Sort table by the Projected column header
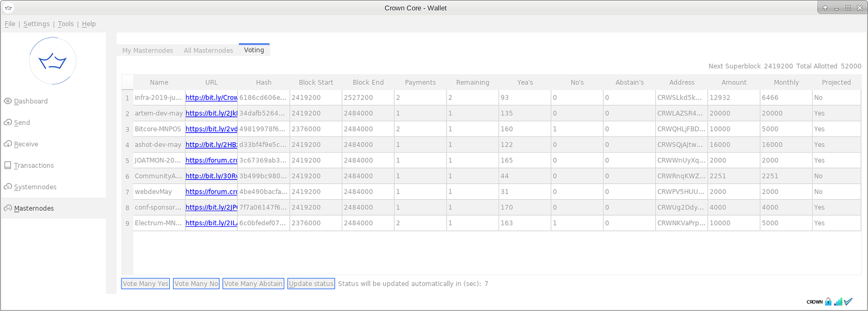 pos(837,82)
